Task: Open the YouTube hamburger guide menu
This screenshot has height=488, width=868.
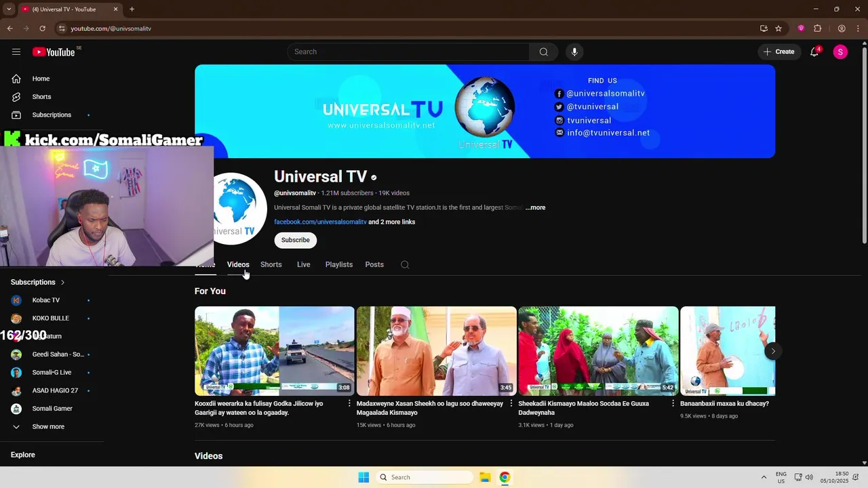Action: point(16,52)
